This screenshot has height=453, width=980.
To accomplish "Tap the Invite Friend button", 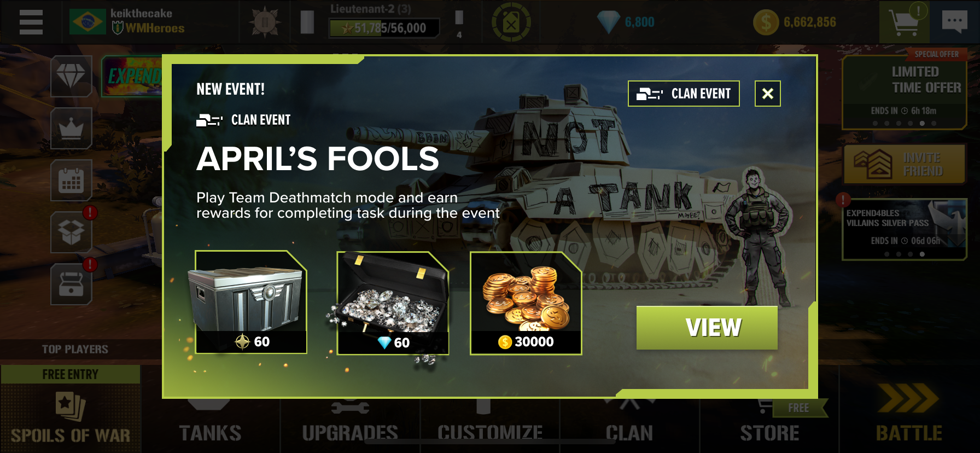I will pos(905,164).
